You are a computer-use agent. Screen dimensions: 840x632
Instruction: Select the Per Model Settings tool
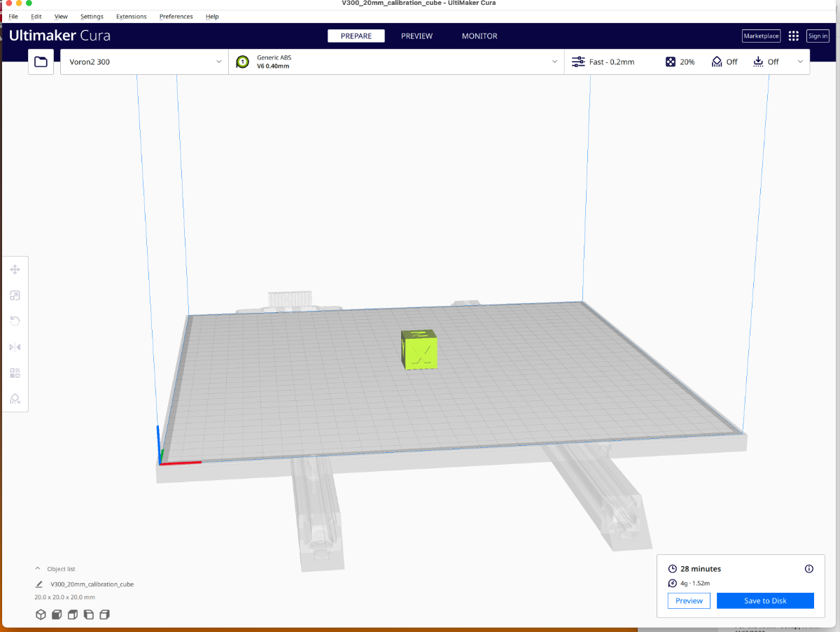click(x=15, y=373)
